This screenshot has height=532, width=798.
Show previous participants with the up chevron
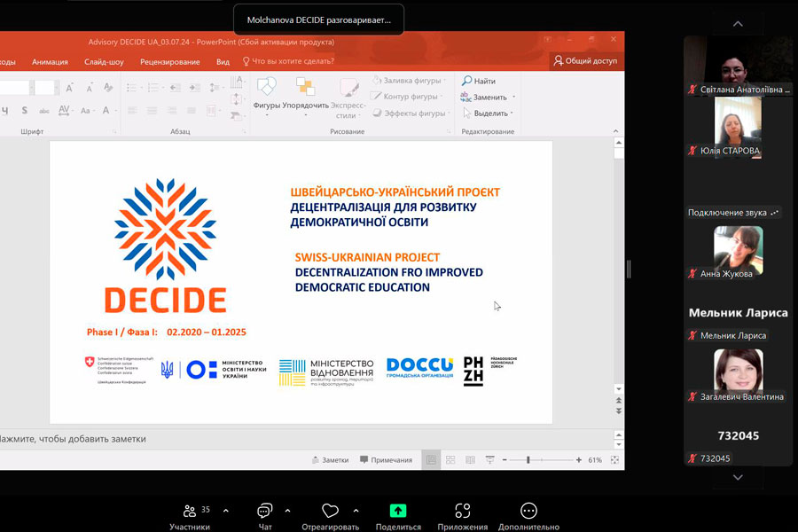coord(738,24)
